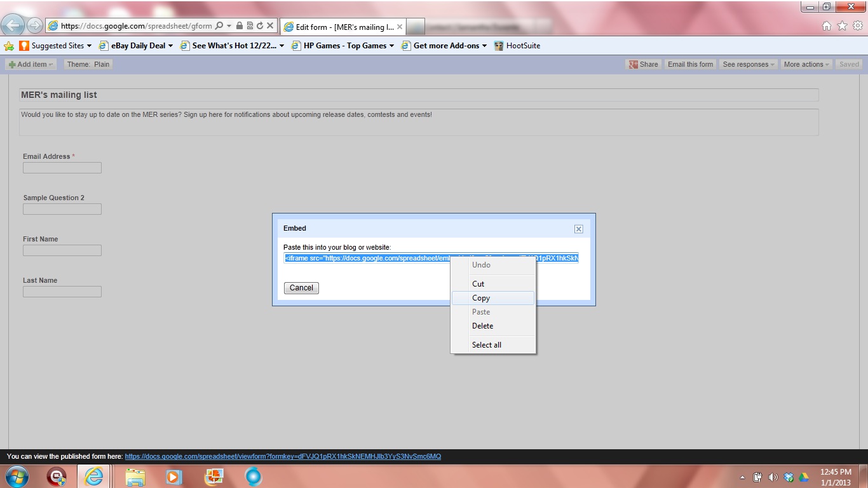
Task: Open the Tools gear icon in browser
Action: 858,26
